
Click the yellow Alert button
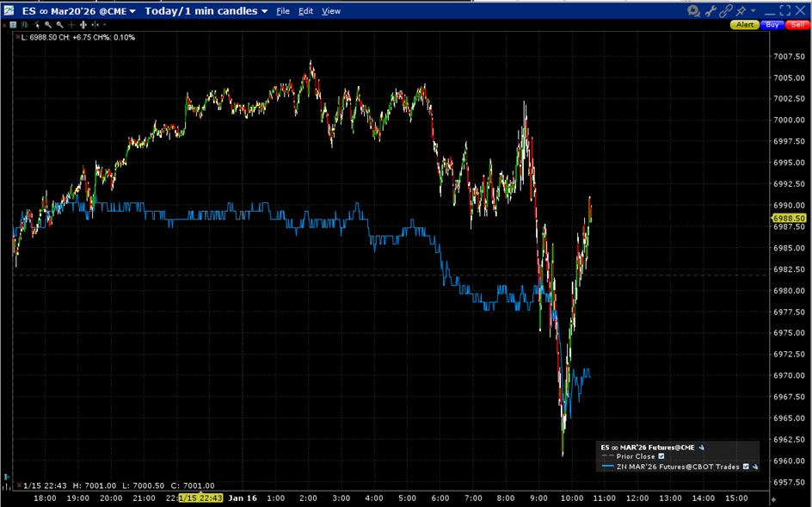click(745, 24)
